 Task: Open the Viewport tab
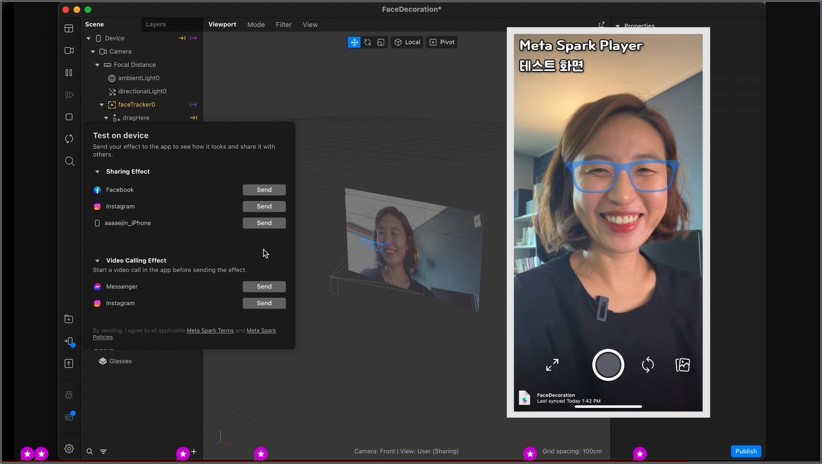pos(222,24)
